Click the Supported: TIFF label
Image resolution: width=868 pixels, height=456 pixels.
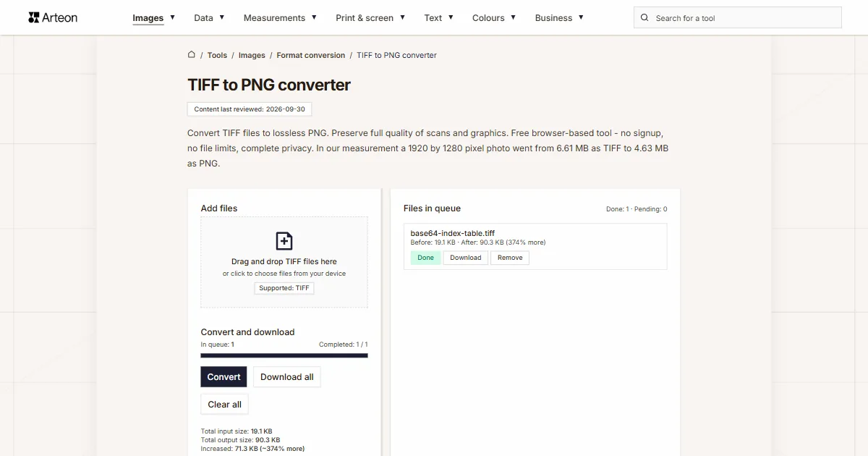284,288
